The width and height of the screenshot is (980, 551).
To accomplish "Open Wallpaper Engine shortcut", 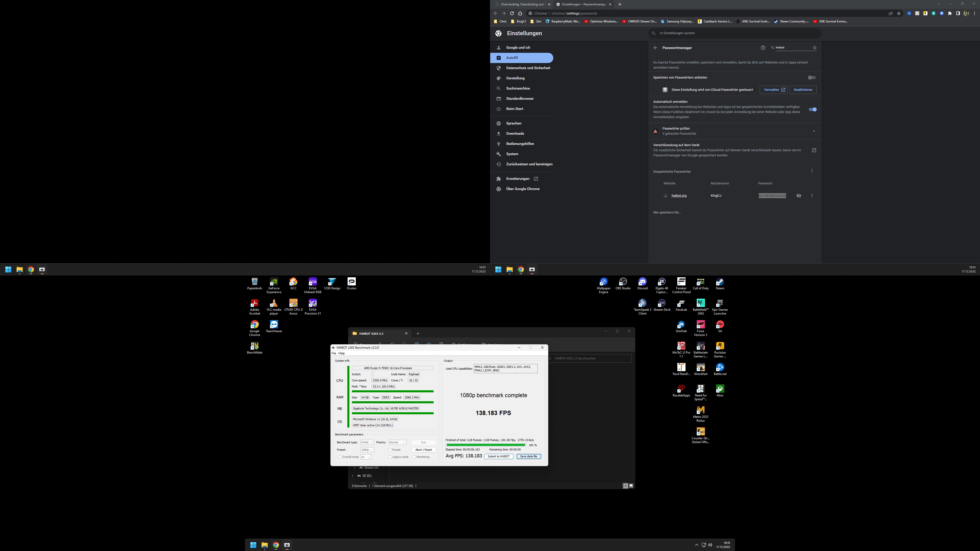I will [x=604, y=285].
